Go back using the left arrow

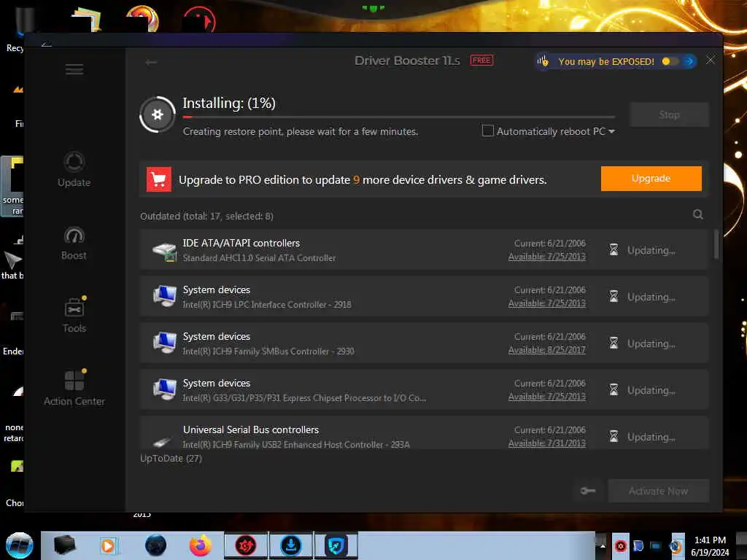click(x=151, y=63)
